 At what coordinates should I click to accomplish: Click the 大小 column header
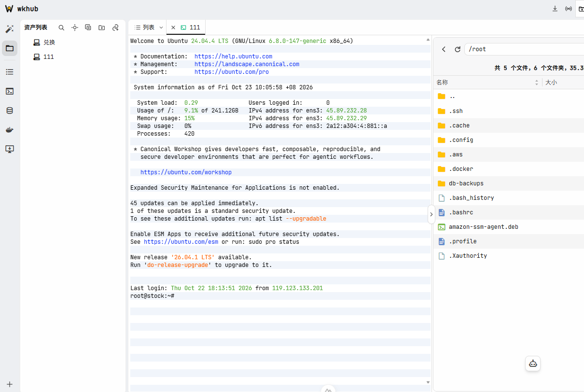click(x=551, y=83)
